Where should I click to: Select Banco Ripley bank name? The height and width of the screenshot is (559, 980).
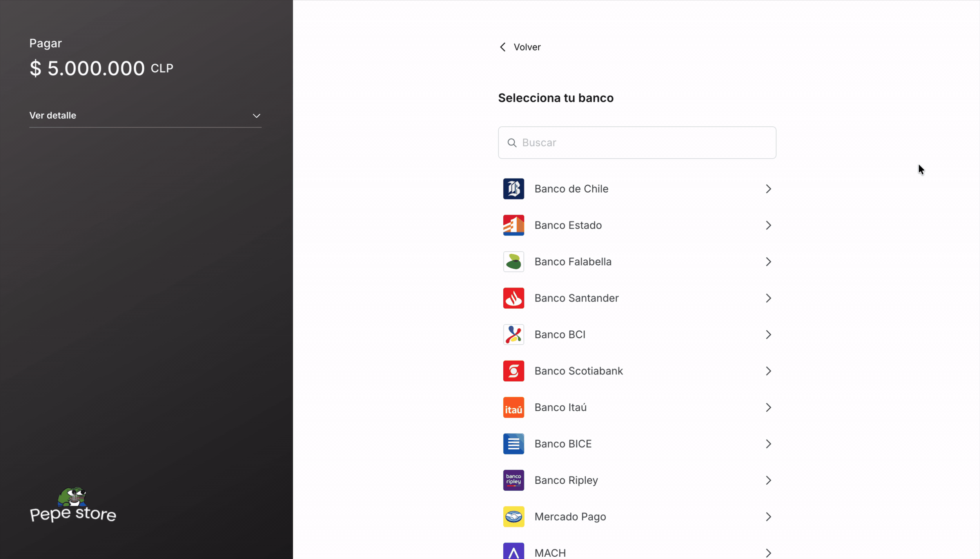click(x=566, y=481)
